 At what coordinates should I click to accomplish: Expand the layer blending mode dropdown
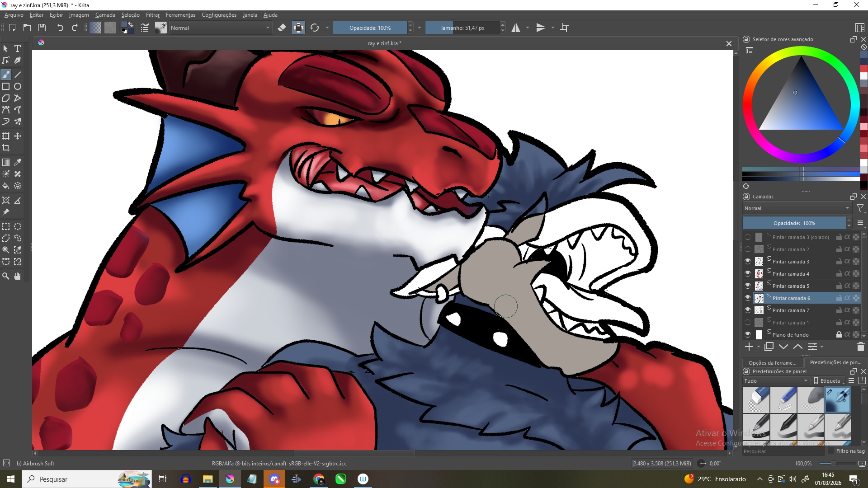[x=797, y=208]
